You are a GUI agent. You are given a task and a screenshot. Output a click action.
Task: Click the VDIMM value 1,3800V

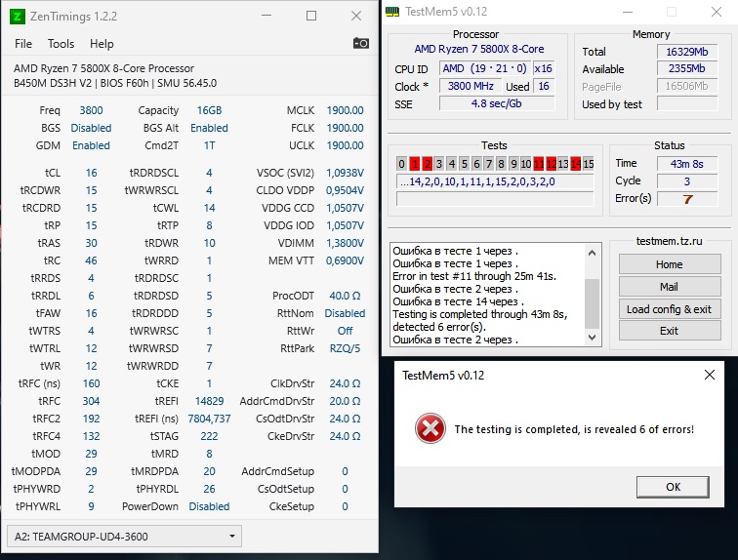click(345, 243)
